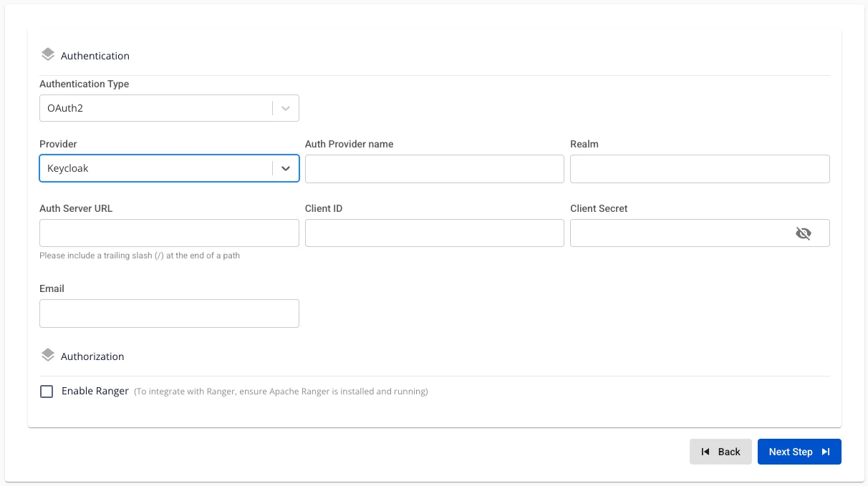Click the Client ID label

point(324,208)
